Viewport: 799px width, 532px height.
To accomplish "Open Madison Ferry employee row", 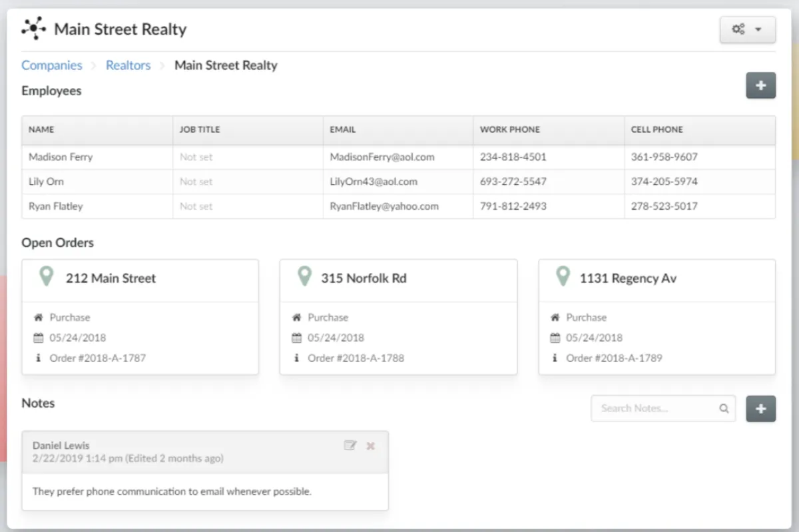I will (x=61, y=157).
